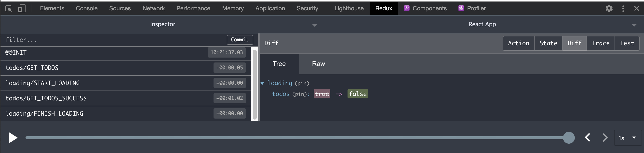Image resolution: width=644 pixels, height=153 pixels.
Task: Click the +00:00.05 timestamp of GET_TODOS
Action: (229, 68)
